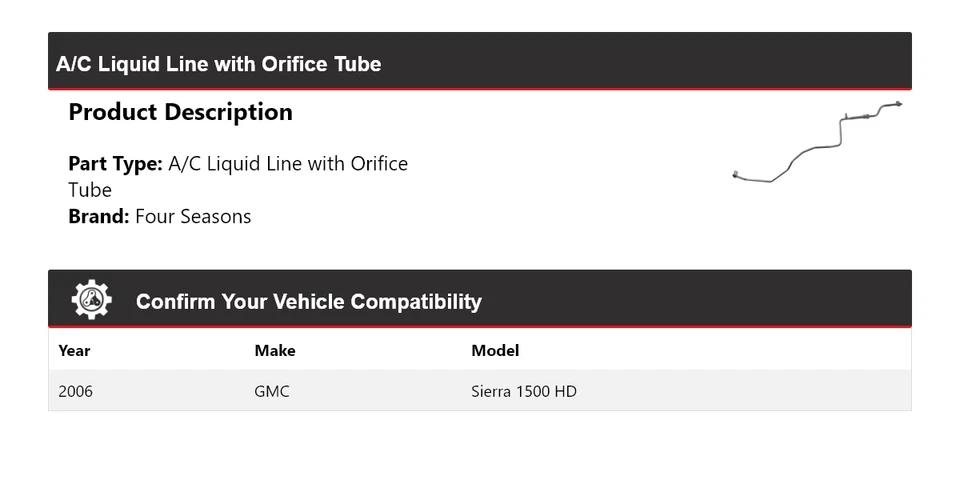Select the 2006 year cell
Screen dimensions: 960x480
pyautogui.click(x=75, y=391)
